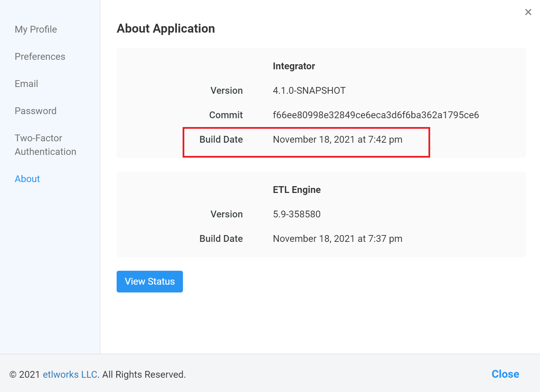Click the ETL Engine section title
540x392 pixels.
(297, 190)
